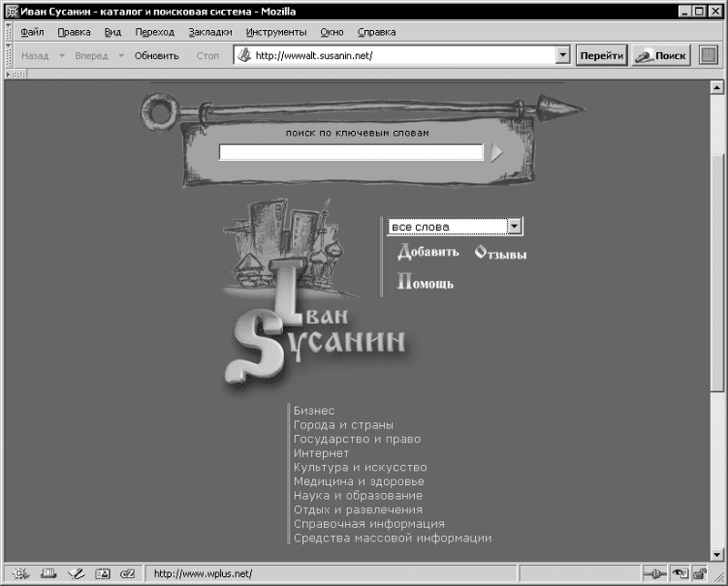Click the search arrow next to keyword field

click(496, 153)
